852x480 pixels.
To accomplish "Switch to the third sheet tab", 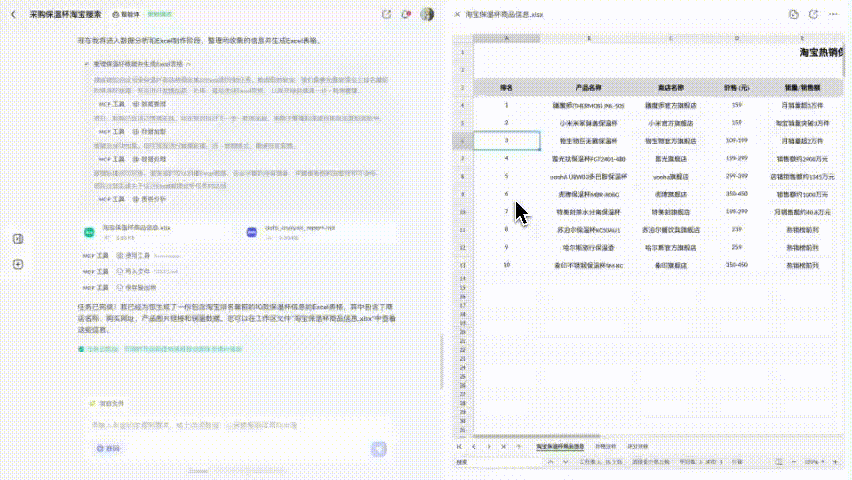I will 638,446.
